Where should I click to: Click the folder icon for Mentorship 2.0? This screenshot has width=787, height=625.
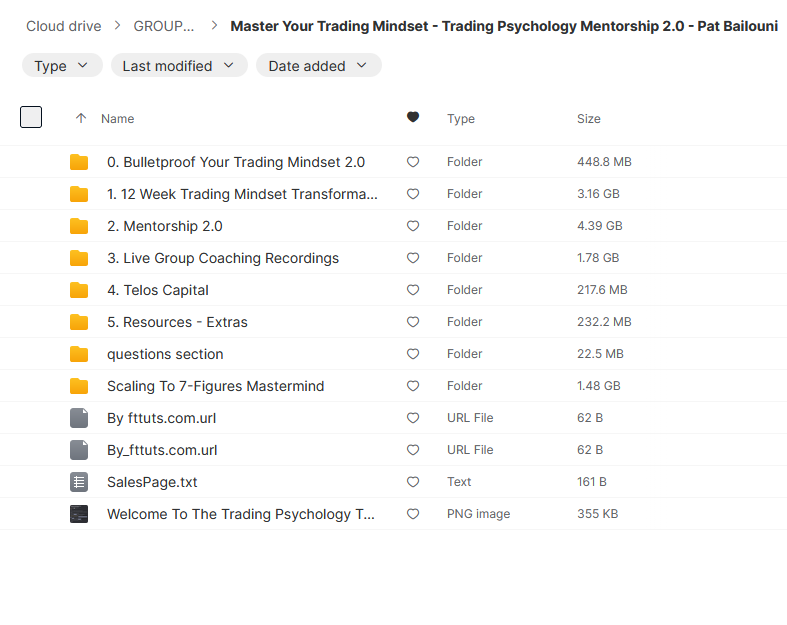tap(79, 226)
